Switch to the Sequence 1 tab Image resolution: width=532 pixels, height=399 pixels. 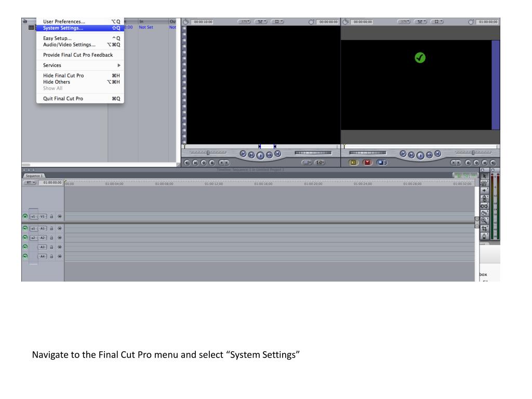coord(34,176)
